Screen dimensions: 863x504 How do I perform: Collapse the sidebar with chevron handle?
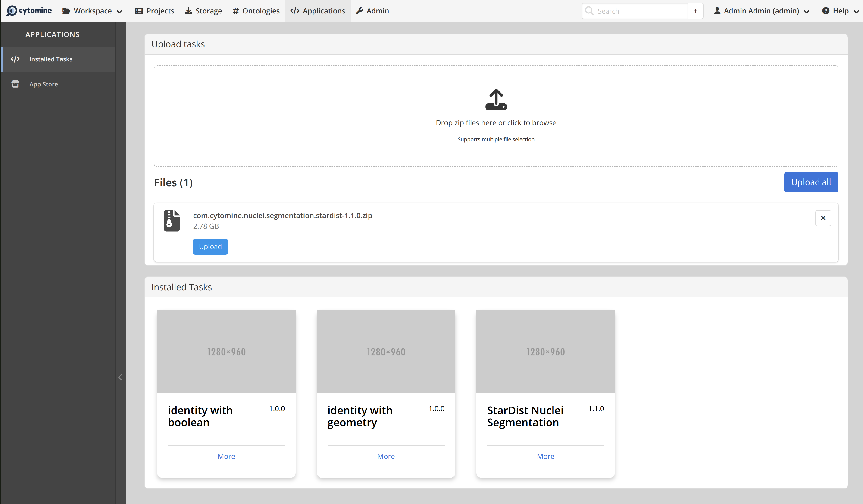[120, 377]
